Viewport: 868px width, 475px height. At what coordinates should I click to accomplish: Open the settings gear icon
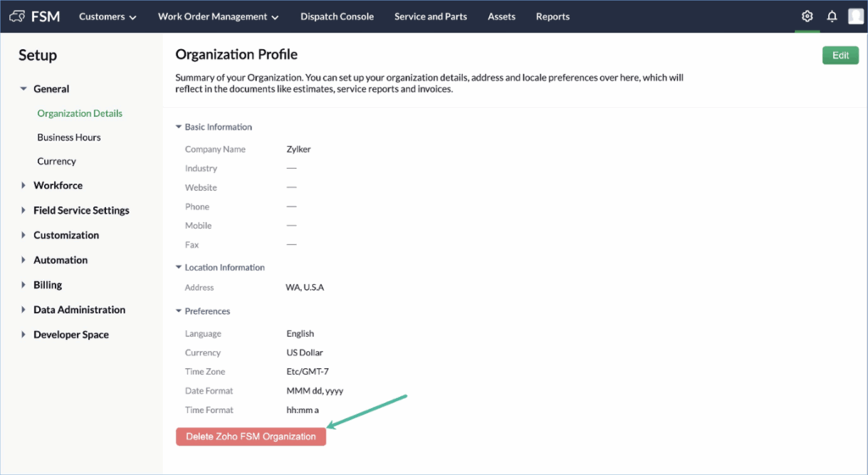tap(806, 17)
